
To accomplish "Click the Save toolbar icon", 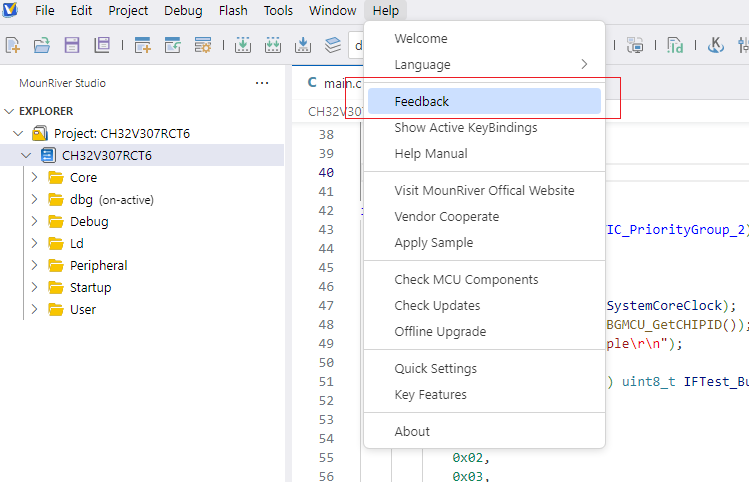I will pyautogui.click(x=72, y=45).
